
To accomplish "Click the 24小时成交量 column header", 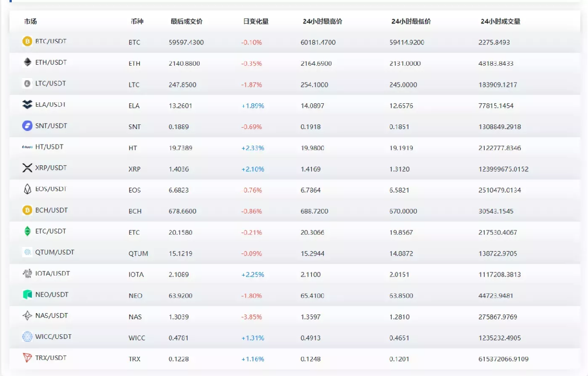I will tap(500, 22).
